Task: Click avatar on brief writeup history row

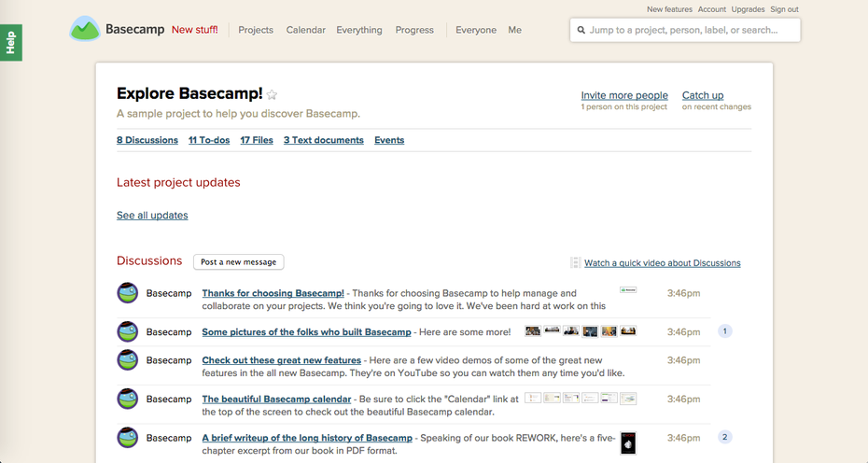Action: pos(127,438)
